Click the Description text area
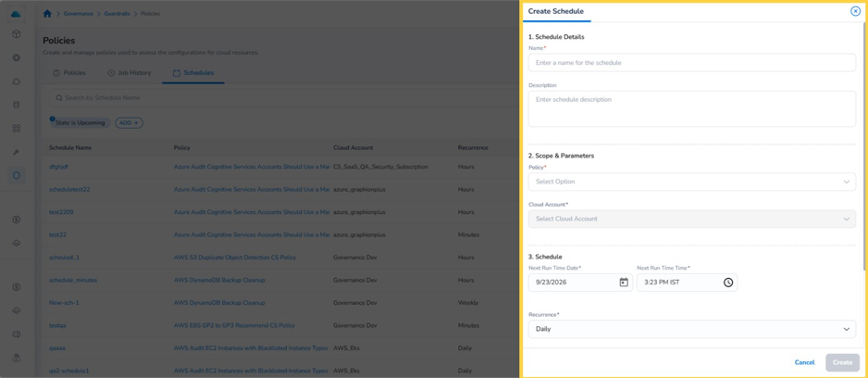The height and width of the screenshot is (378, 868). coord(692,108)
